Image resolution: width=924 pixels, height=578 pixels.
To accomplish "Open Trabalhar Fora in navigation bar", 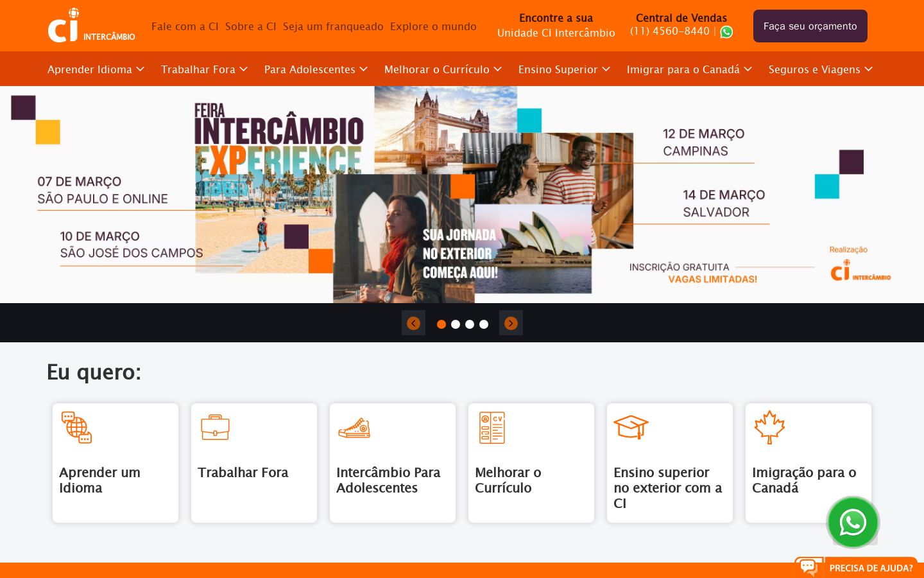I will point(198,69).
